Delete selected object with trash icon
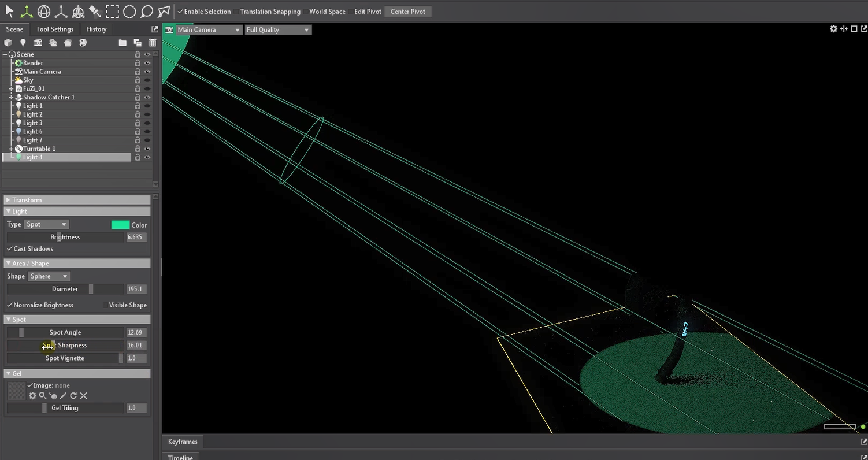Screen dimensions: 868x460 pos(153,43)
